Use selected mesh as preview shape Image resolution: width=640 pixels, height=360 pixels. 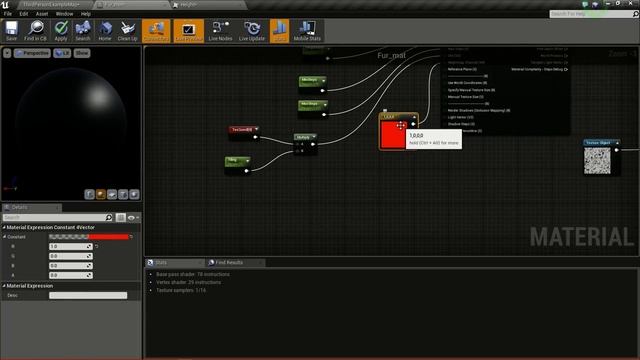pyautogui.click(x=134, y=194)
